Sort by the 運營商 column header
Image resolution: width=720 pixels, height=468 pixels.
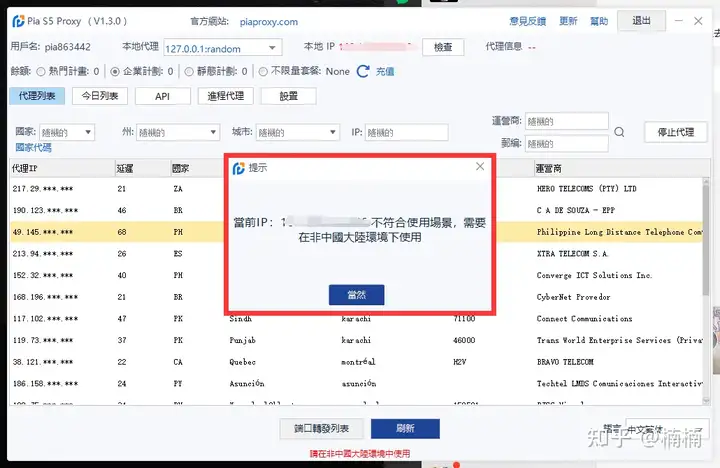tap(622, 169)
